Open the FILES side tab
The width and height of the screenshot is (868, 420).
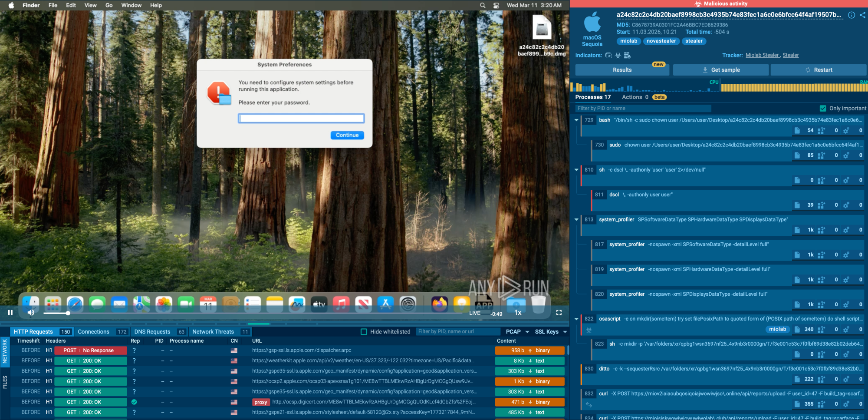[x=5, y=382]
